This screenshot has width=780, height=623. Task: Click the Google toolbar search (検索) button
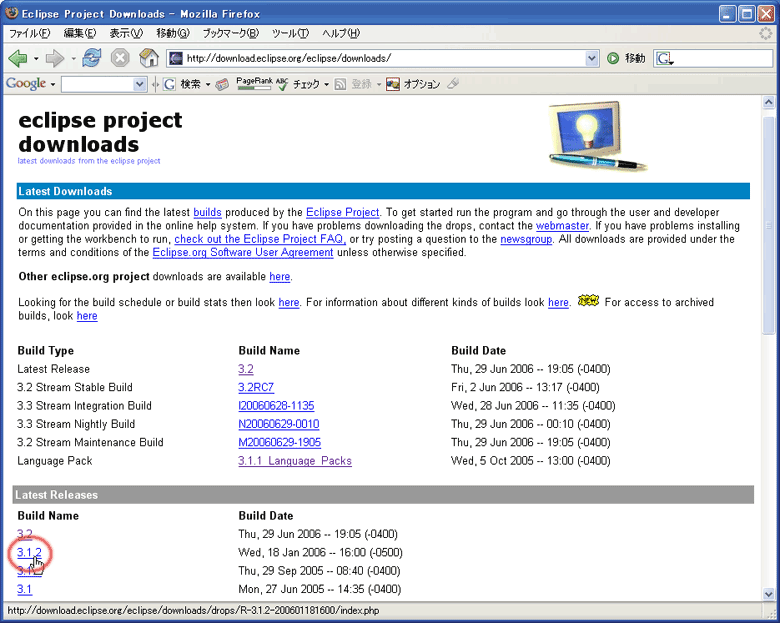click(x=183, y=85)
